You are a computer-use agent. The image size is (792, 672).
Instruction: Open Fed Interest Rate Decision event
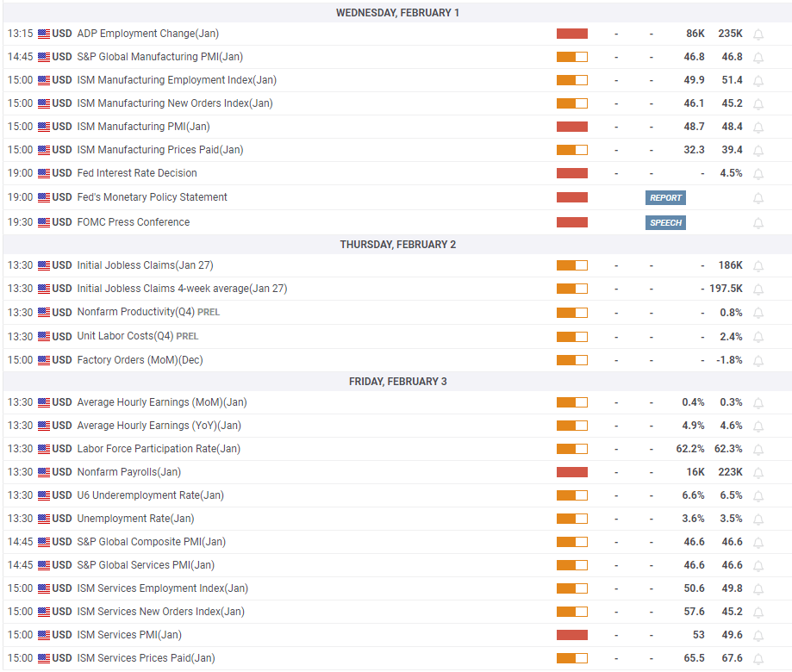coord(137,172)
